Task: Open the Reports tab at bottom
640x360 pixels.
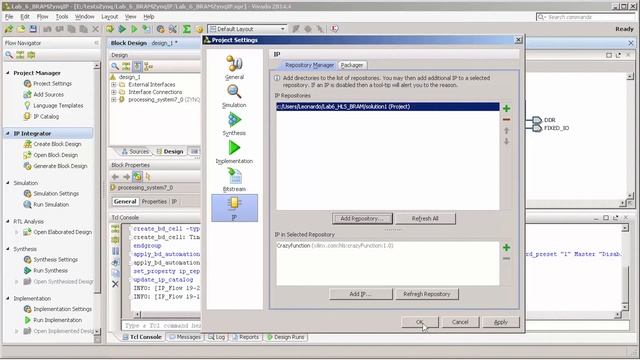Action: point(246,337)
